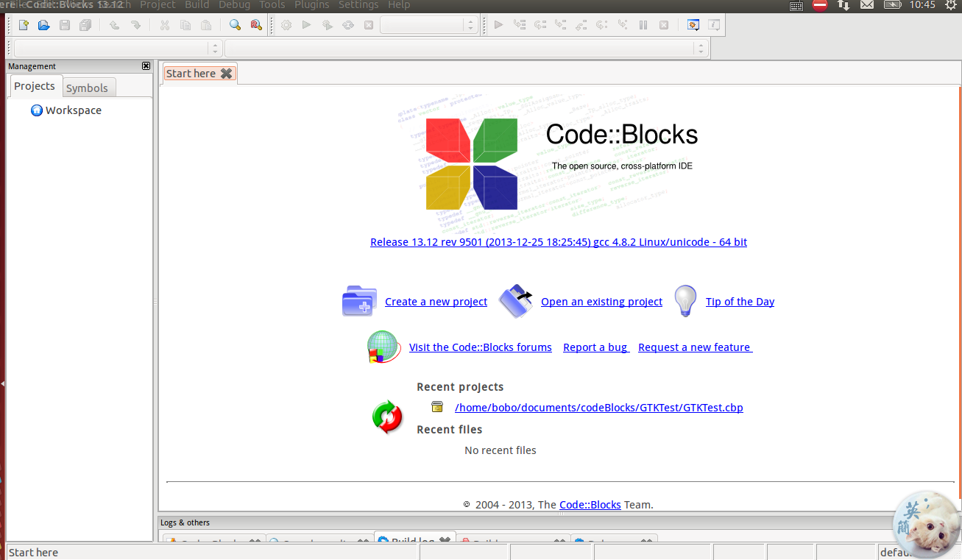Viewport: 962px width, 560px height.
Task: Click the Step out debug icon
Action: click(581, 25)
